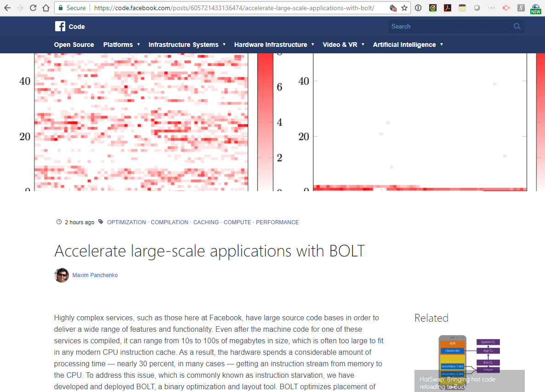Open the Norton Safe Web extension

432,8
